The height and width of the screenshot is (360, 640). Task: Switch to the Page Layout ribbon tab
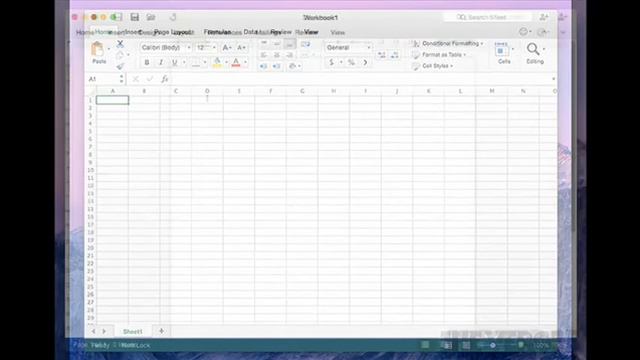click(x=174, y=32)
